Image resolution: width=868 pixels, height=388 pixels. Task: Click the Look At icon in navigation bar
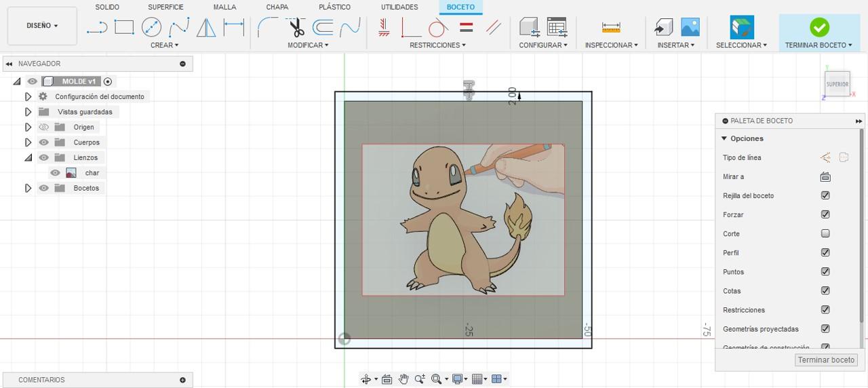point(387,379)
